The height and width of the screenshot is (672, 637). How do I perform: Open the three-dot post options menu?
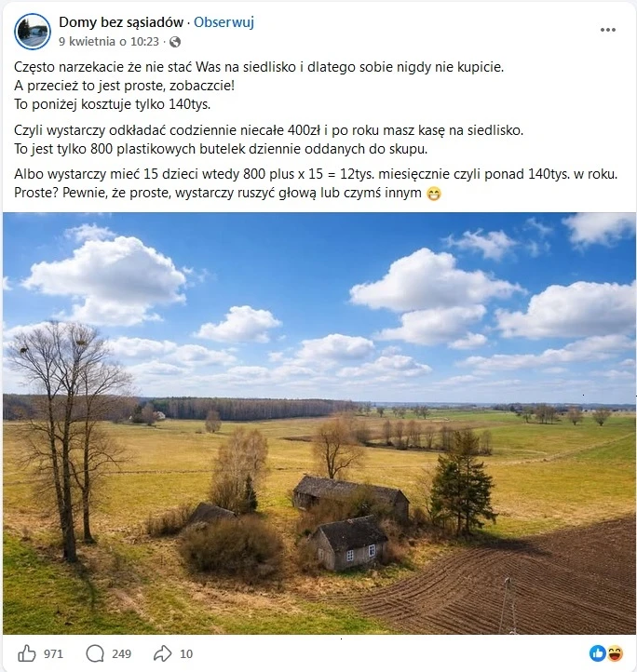click(608, 30)
